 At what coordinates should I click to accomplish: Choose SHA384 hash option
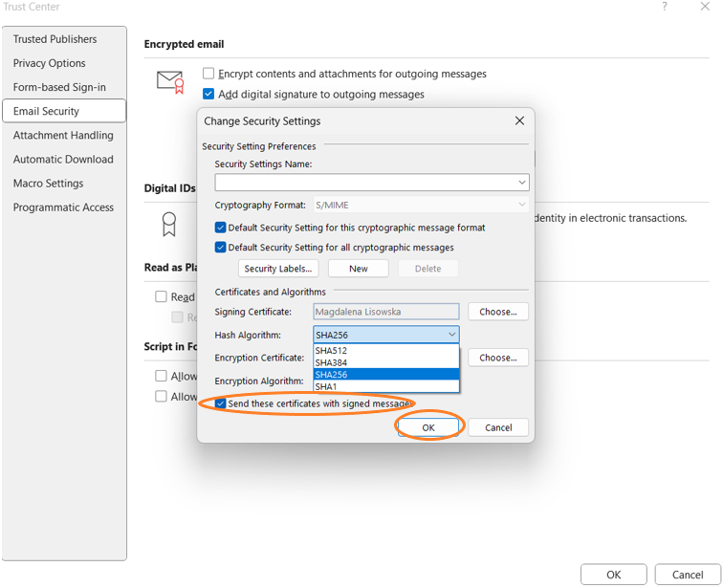(x=386, y=362)
